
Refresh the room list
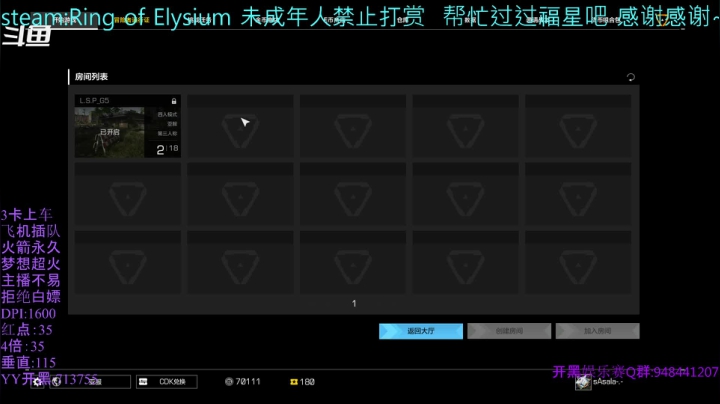(630, 77)
